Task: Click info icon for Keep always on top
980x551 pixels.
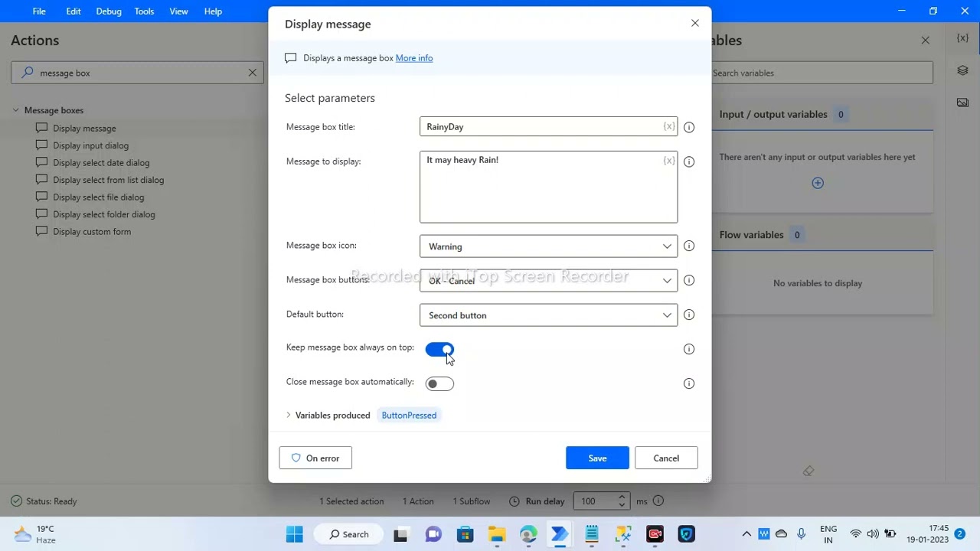Action: pyautogui.click(x=689, y=349)
